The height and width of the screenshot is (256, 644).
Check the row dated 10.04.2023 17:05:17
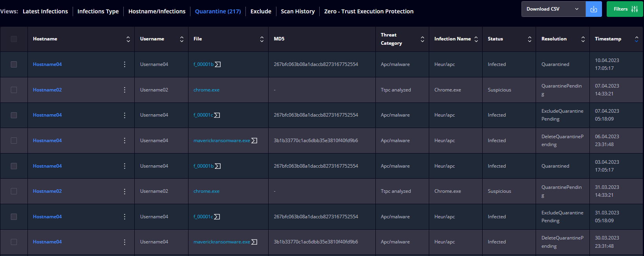14,64
